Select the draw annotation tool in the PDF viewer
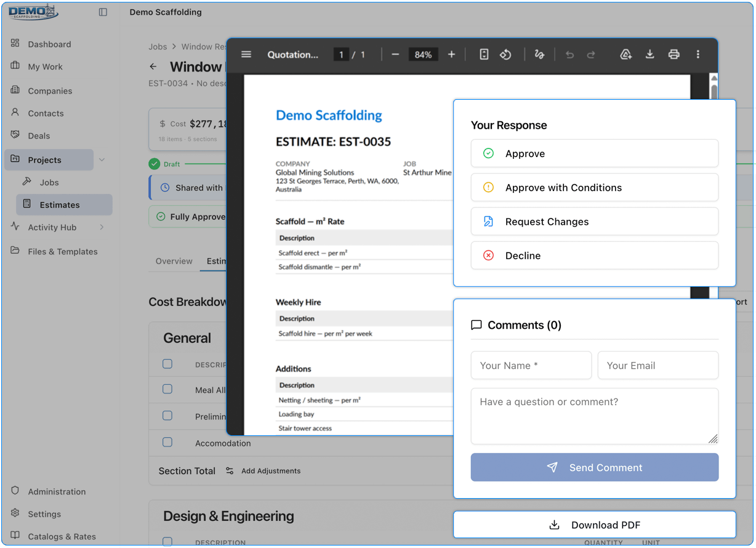This screenshot has height=548, width=756. point(539,54)
